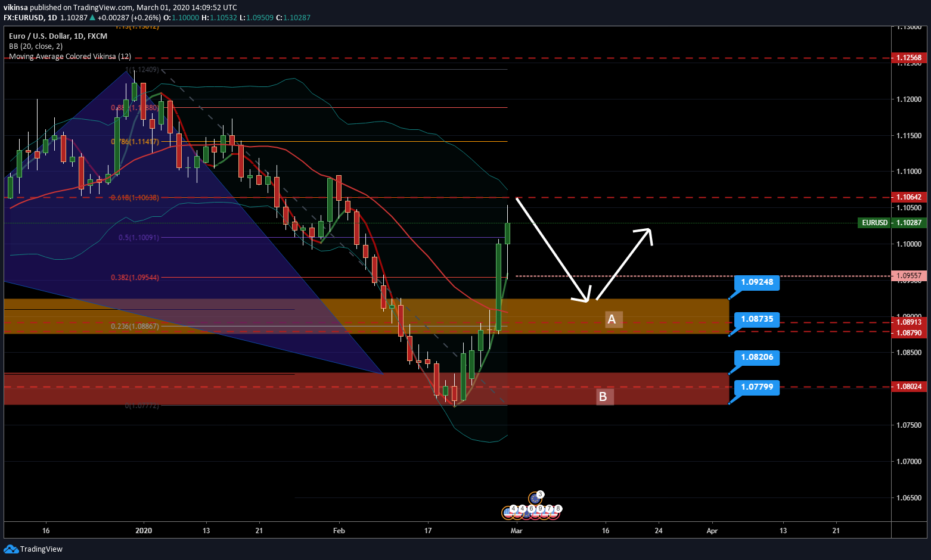Select the Euro / U.S. Dollar legend title
This screenshot has height=560, width=931.
(58, 36)
